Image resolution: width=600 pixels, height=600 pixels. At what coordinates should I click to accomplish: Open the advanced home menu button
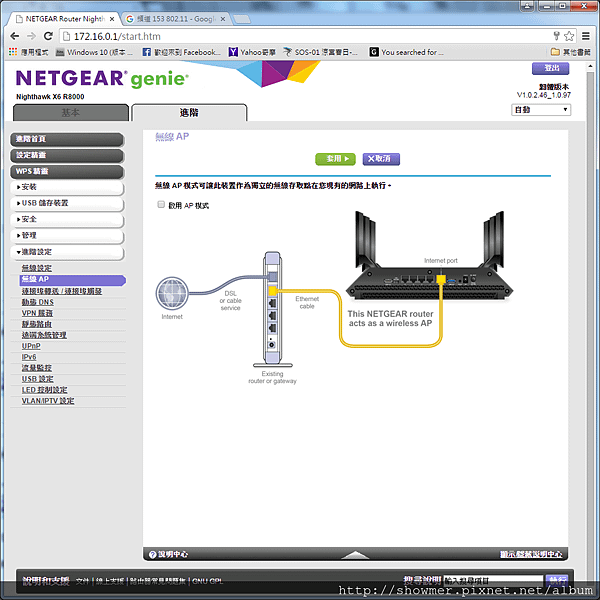pyautogui.click(x=67, y=139)
